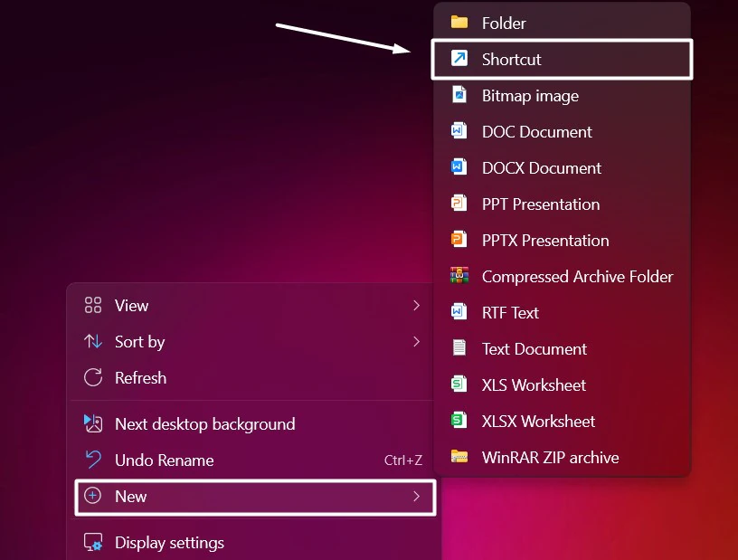
Task: Open the New menu entry
Action: pos(255,497)
